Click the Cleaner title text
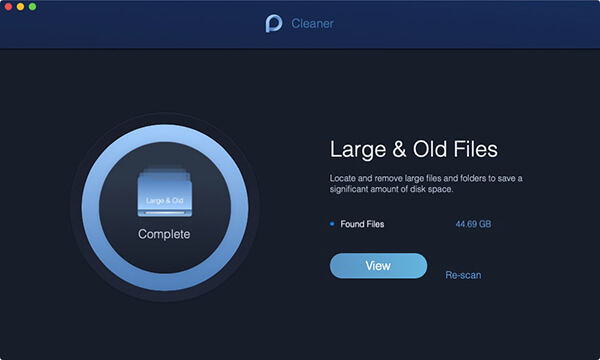Image resolution: width=600 pixels, height=360 pixels. pyautogui.click(x=312, y=24)
